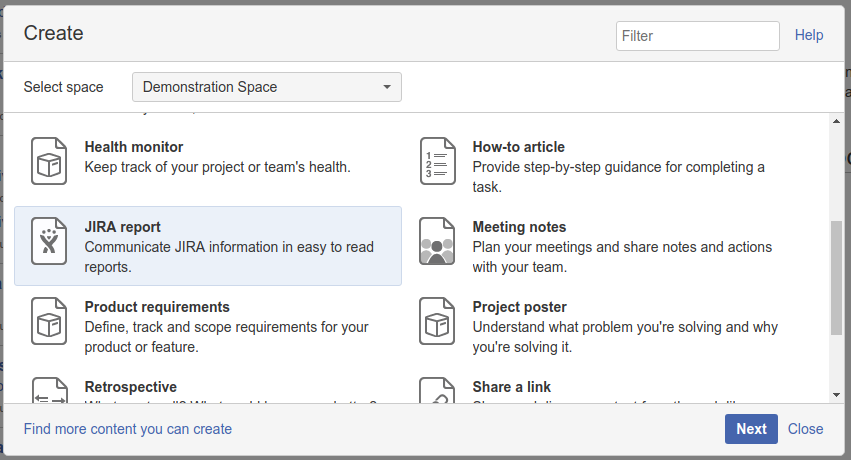
Task: Open Find more content you can create
Action: coord(128,429)
